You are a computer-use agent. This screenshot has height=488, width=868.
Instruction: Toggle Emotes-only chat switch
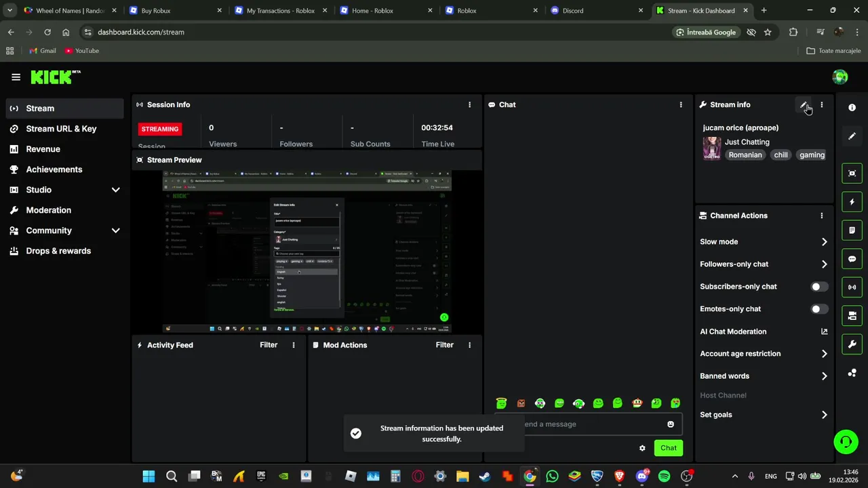pos(819,309)
